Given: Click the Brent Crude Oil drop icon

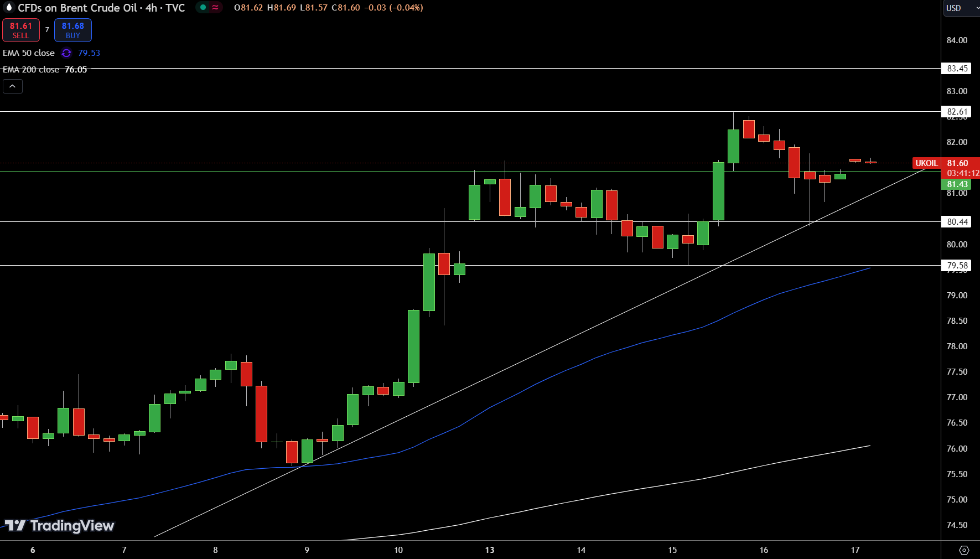Looking at the screenshot, I should [x=8, y=7].
